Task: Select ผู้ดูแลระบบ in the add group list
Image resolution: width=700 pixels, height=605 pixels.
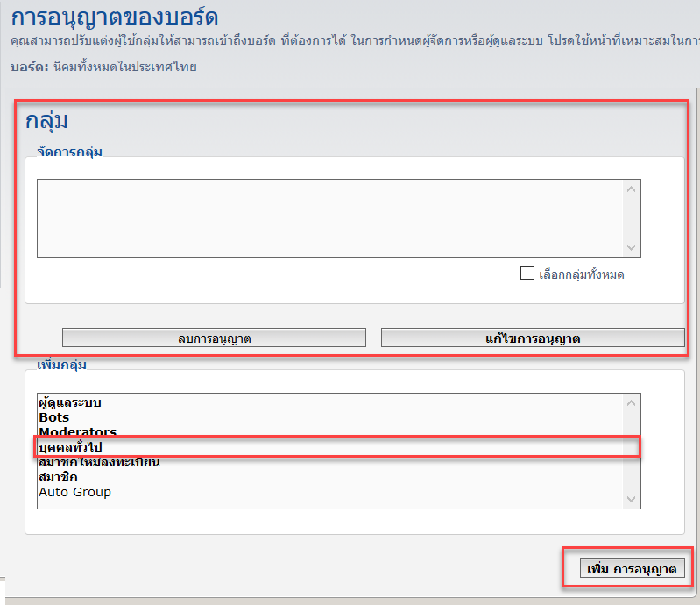Action: tap(70, 402)
